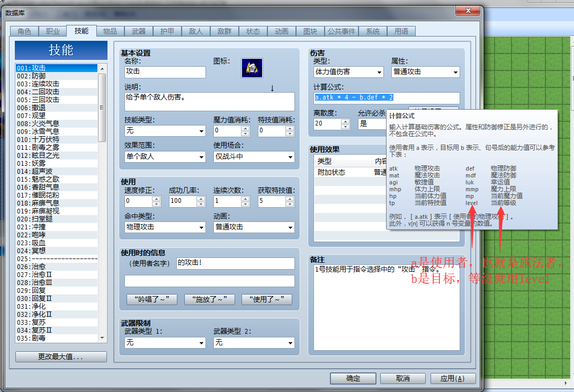Select skill 033:复苏 in the list

pyautogui.click(x=57, y=323)
